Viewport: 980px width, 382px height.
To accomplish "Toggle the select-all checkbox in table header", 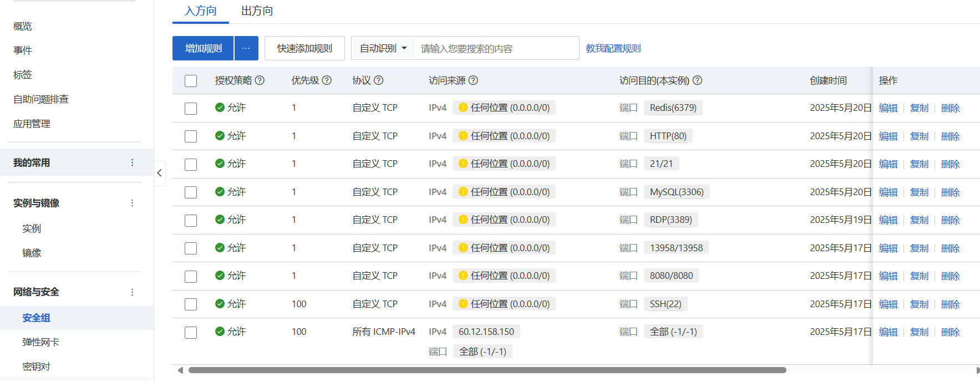I will point(191,81).
